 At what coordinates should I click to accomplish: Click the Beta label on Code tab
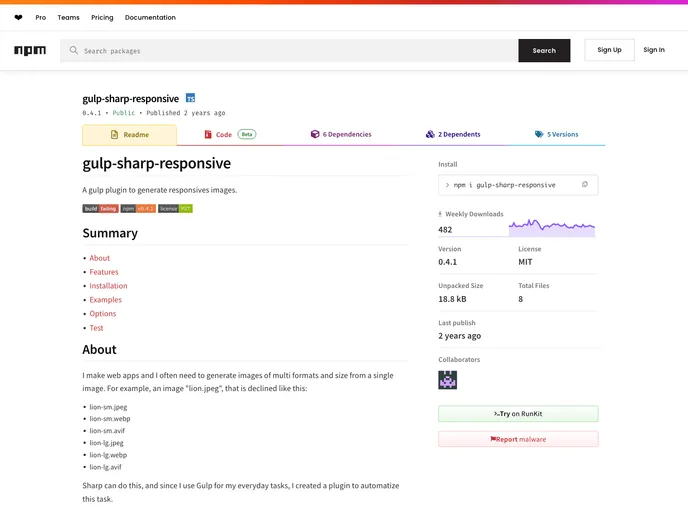247,134
